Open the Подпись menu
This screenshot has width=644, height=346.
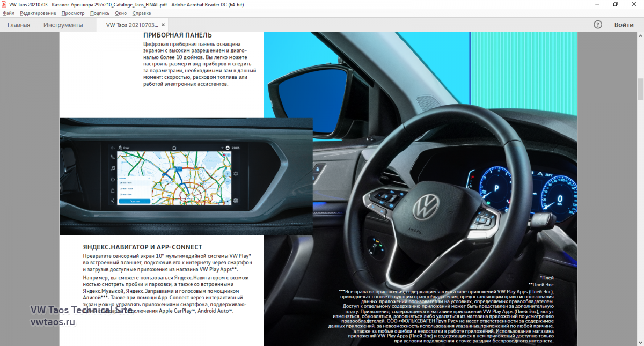[x=100, y=13]
